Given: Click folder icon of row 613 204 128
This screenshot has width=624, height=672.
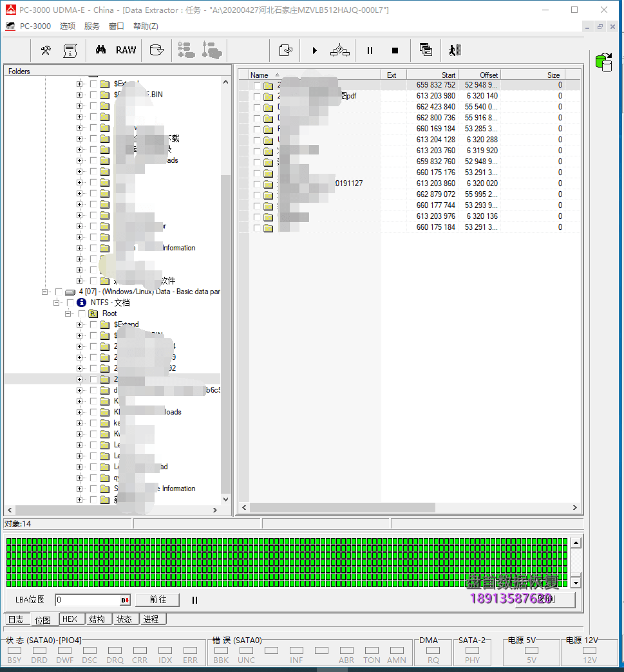Looking at the screenshot, I should [x=268, y=140].
